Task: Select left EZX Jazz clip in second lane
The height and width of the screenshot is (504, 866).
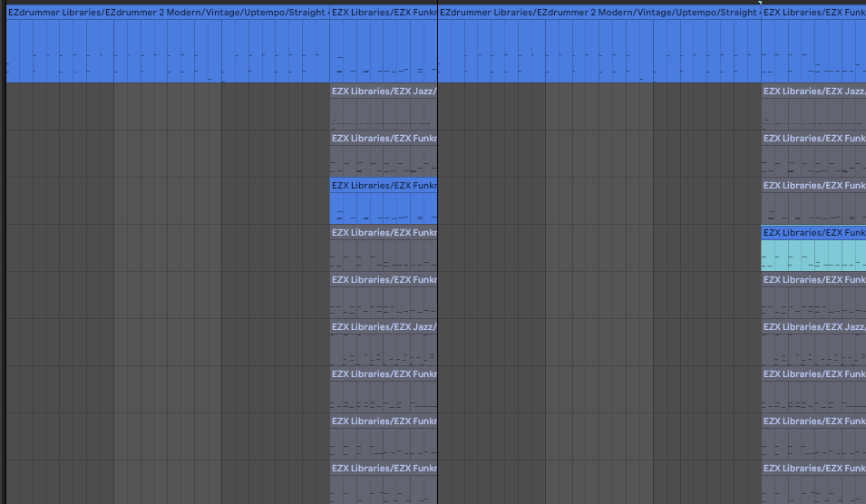Action: point(384,108)
